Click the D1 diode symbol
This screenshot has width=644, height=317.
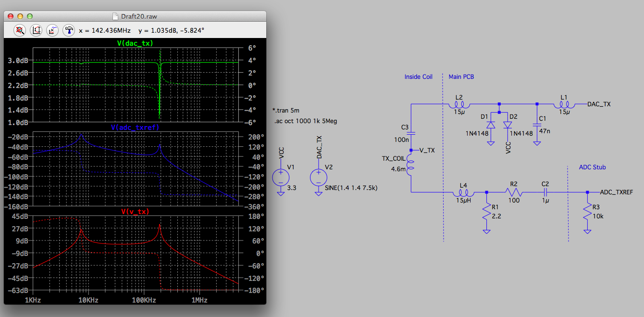pyautogui.click(x=491, y=125)
